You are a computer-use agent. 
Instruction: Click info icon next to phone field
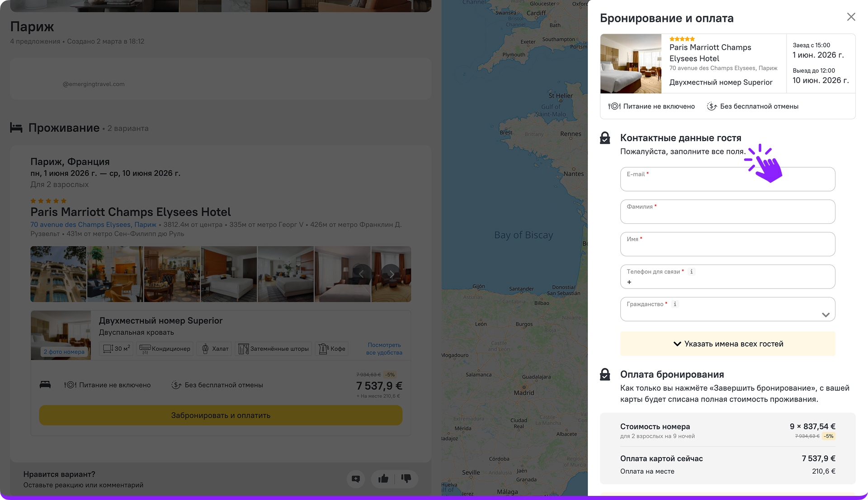(x=691, y=272)
